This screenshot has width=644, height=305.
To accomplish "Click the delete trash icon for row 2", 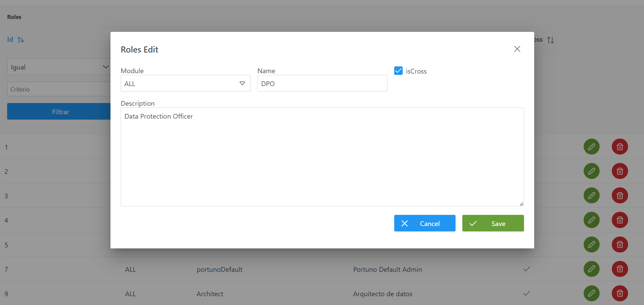I will point(620,171).
